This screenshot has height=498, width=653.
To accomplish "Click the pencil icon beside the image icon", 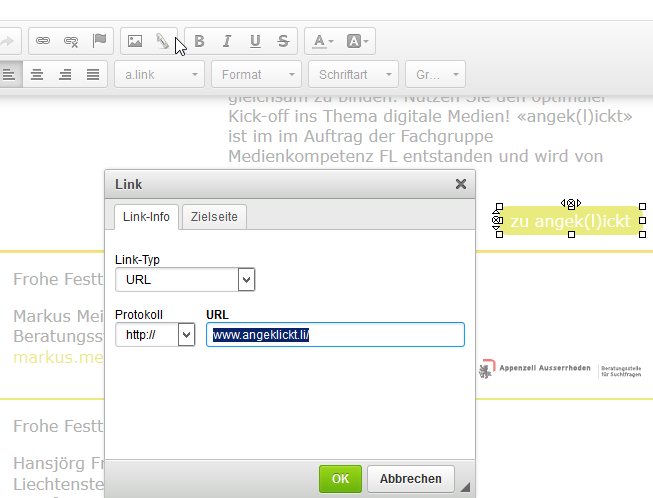I will pyautogui.click(x=162, y=41).
